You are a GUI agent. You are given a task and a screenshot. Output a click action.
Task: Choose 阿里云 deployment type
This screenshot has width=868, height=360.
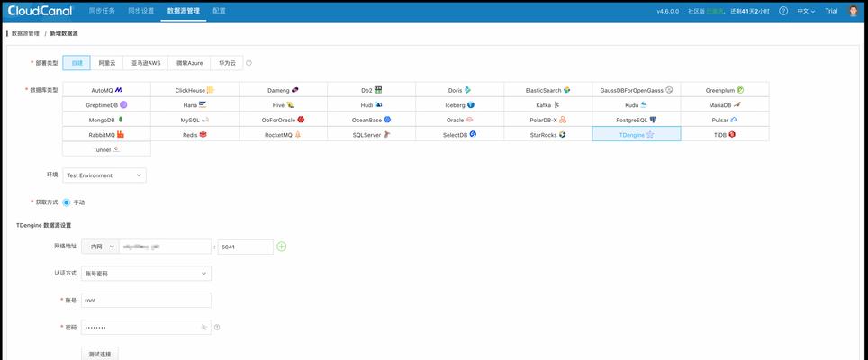[107, 63]
